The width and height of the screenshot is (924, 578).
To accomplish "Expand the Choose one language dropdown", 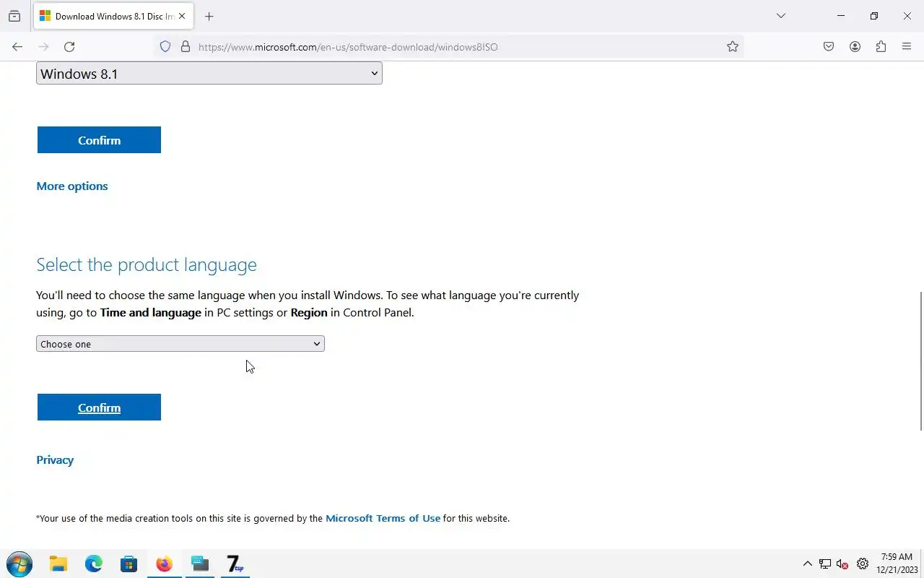I will coord(180,344).
